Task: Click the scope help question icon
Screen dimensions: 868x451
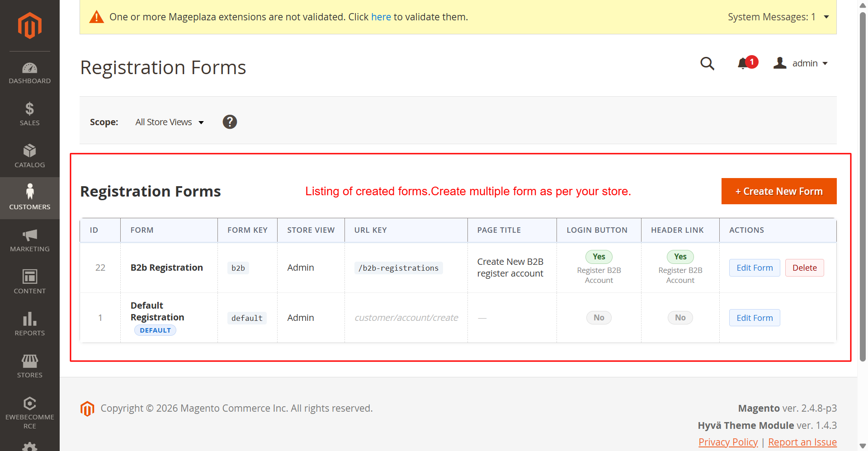Action: 230,122
